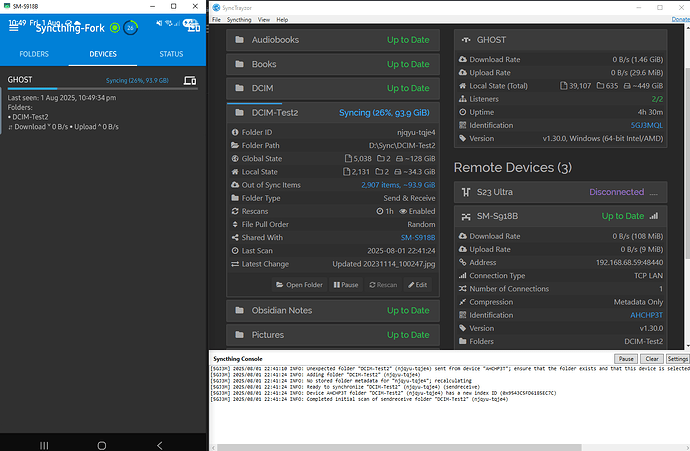Open the View menu
This screenshot has height=451, width=690.
(x=264, y=19)
